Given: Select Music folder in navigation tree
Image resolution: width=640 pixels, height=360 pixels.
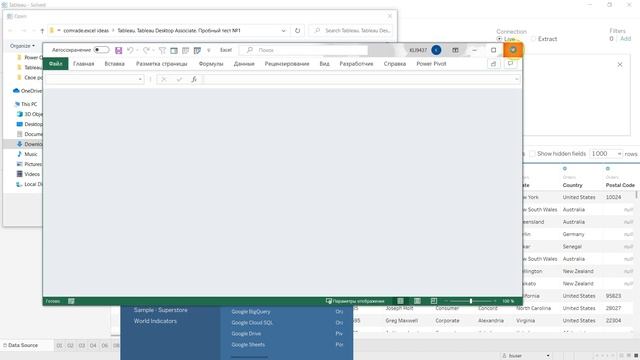Looking at the screenshot, I should click(27, 154).
